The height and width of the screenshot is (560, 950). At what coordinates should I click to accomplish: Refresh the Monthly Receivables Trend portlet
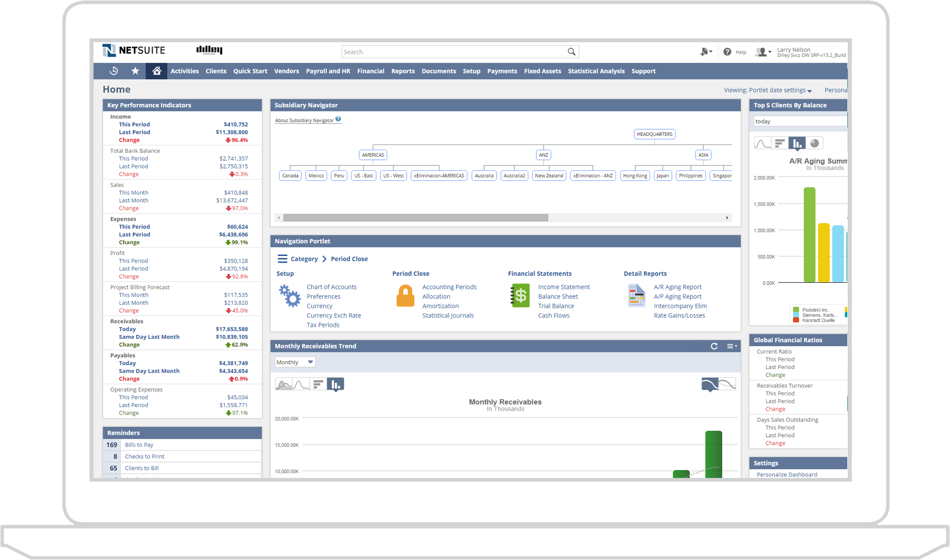[x=713, y=346]
